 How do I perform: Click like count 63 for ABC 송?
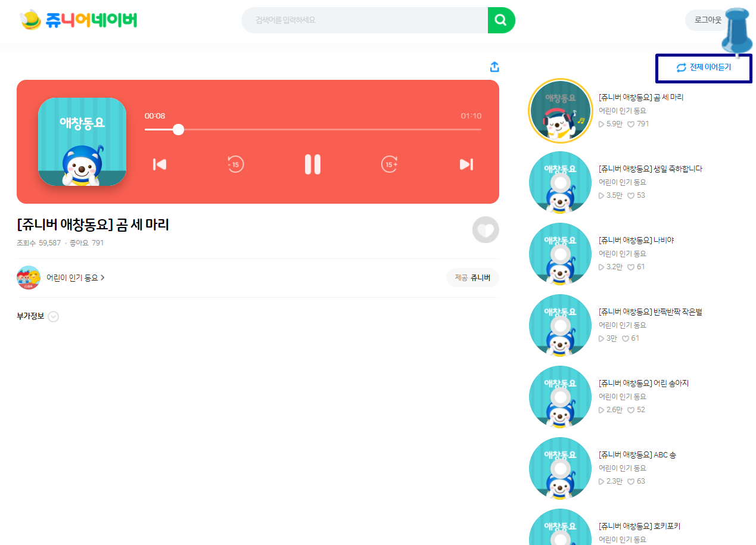(636, 481)
